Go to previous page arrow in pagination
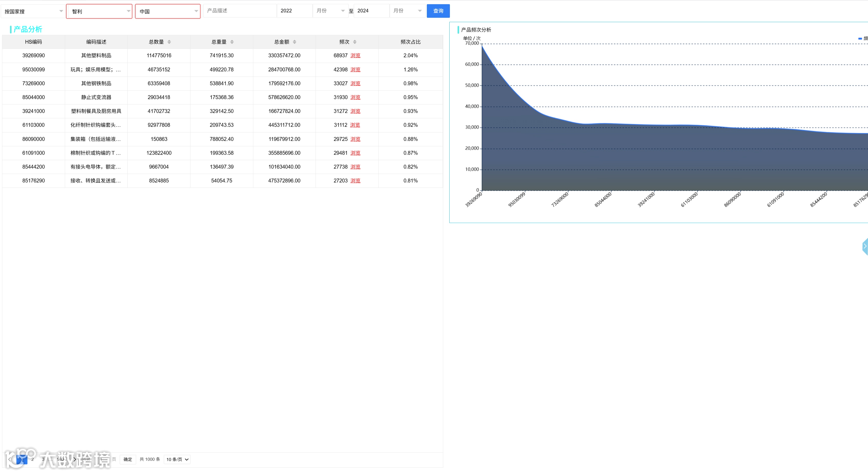 9,459
